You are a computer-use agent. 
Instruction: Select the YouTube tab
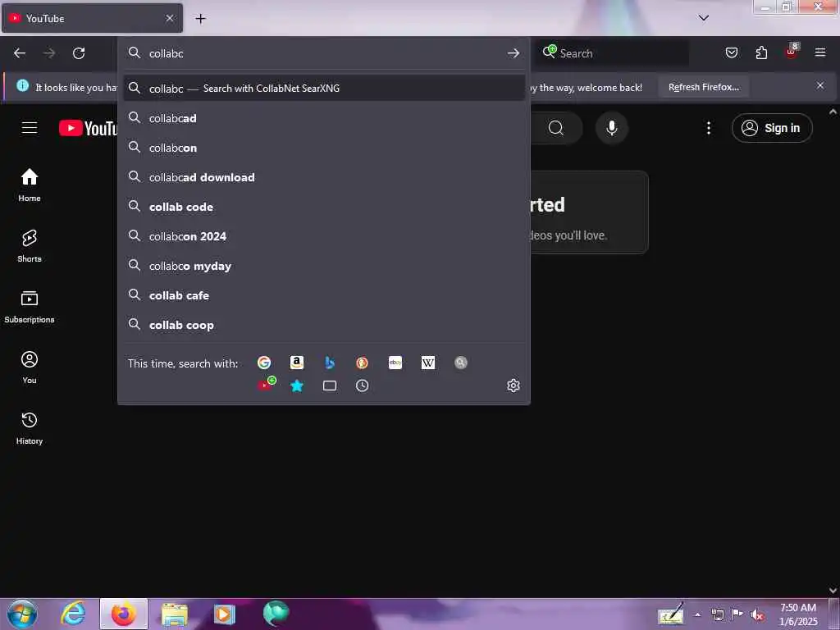[x=92, y=18]
